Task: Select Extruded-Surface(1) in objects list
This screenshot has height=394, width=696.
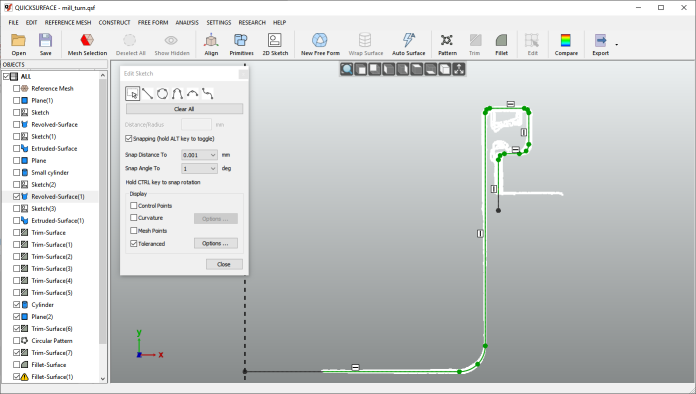Action: pyautogui.click(x=57, y=220)
